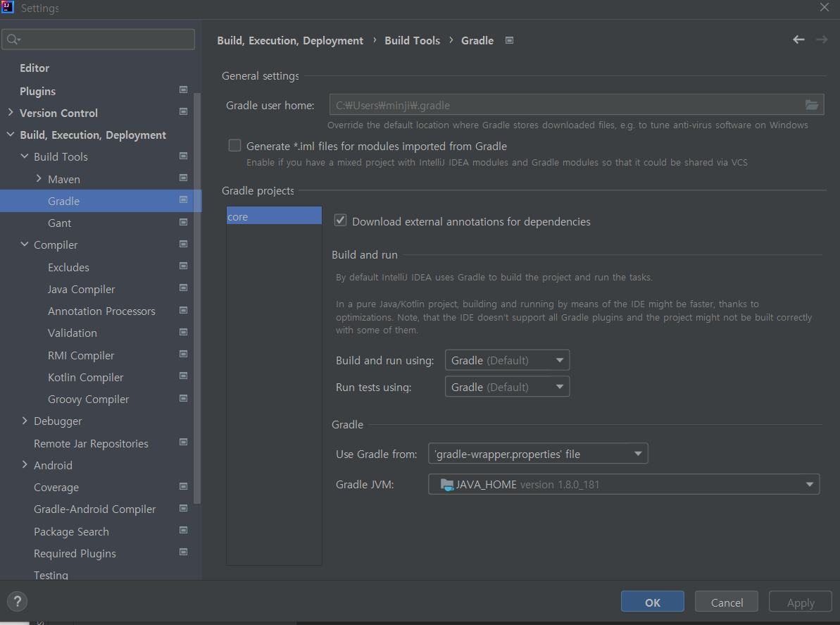The image size is (840, 625).
Task: Click the project-level icon beside RMI Compiler
Action: click(183, 354)
